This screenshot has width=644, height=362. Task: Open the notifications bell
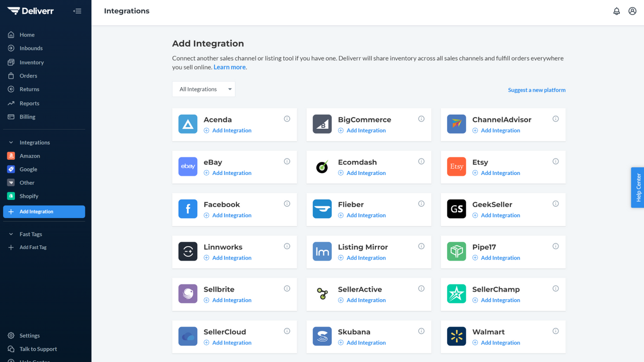tap(616, 11)
